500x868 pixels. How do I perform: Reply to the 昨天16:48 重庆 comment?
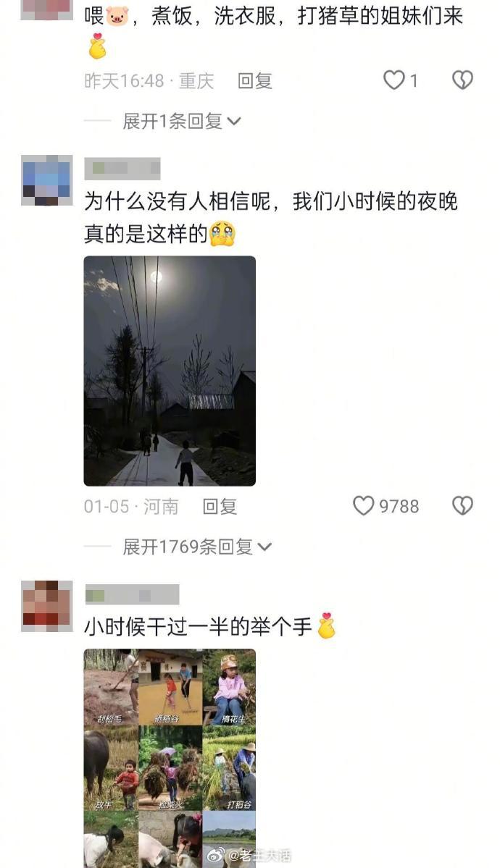pos(255,81)
